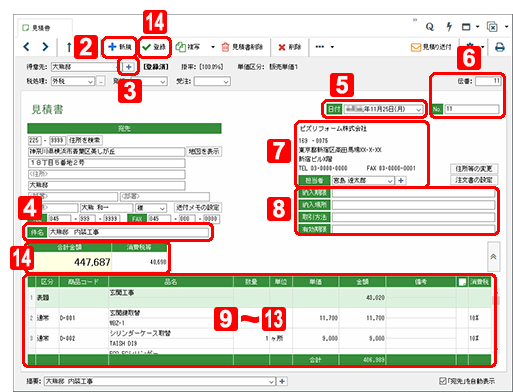This screenshot has width=513, height=392.
Task: Click the note icon in table header
Action: tap(462, 282)
